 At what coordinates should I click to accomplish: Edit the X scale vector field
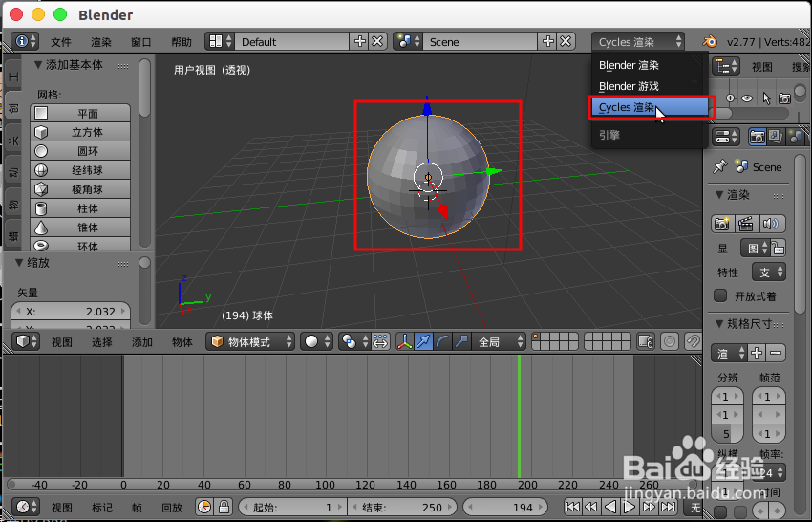pos(71,312)
